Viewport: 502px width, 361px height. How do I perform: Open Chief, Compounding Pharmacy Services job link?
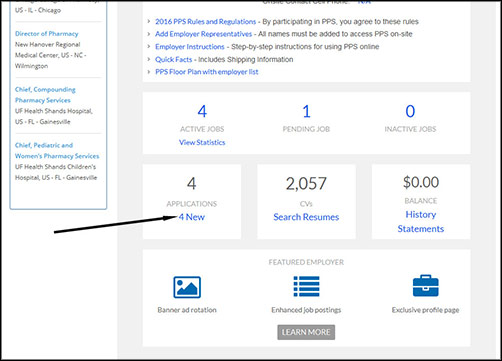[45, 95]
